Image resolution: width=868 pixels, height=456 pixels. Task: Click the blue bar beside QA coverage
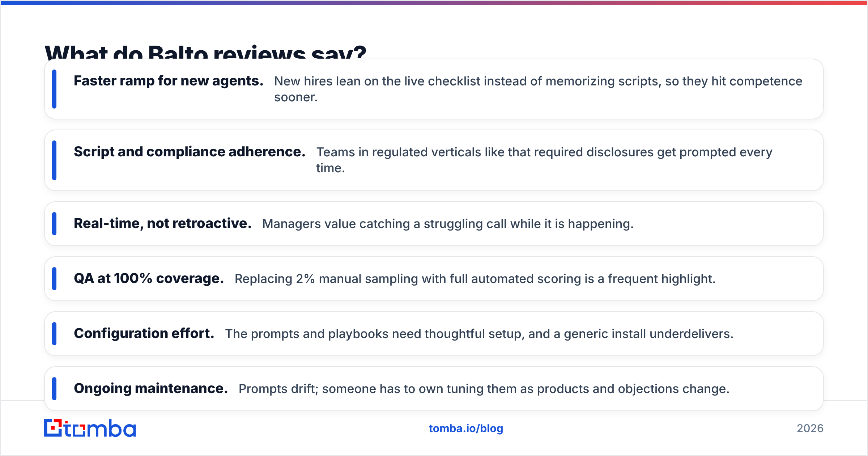point(54,279)
